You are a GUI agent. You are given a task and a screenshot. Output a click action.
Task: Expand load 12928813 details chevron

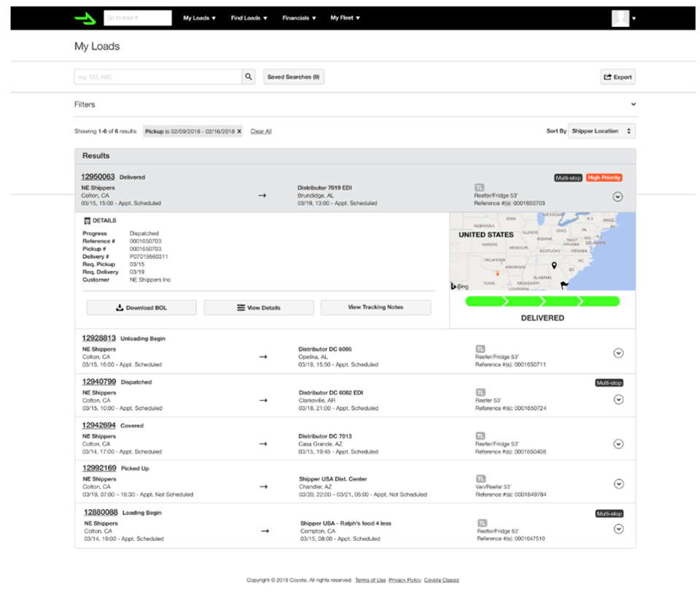[x=618, y=353]
